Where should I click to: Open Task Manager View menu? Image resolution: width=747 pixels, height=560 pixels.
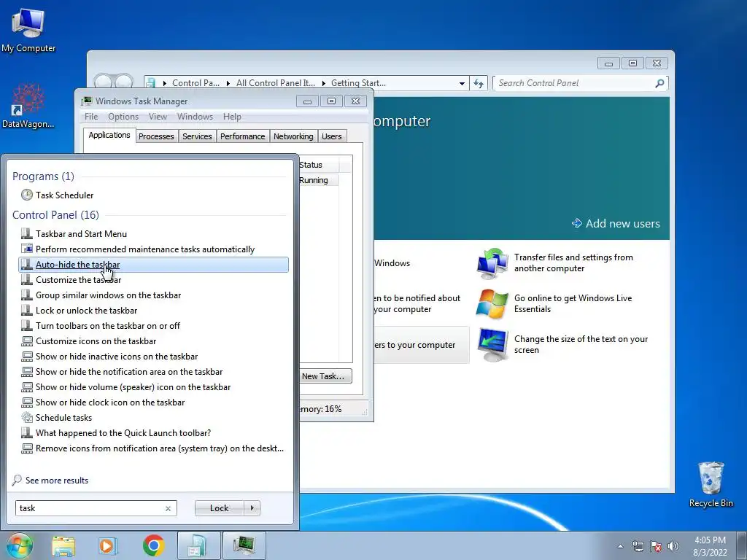pos(158,117)
